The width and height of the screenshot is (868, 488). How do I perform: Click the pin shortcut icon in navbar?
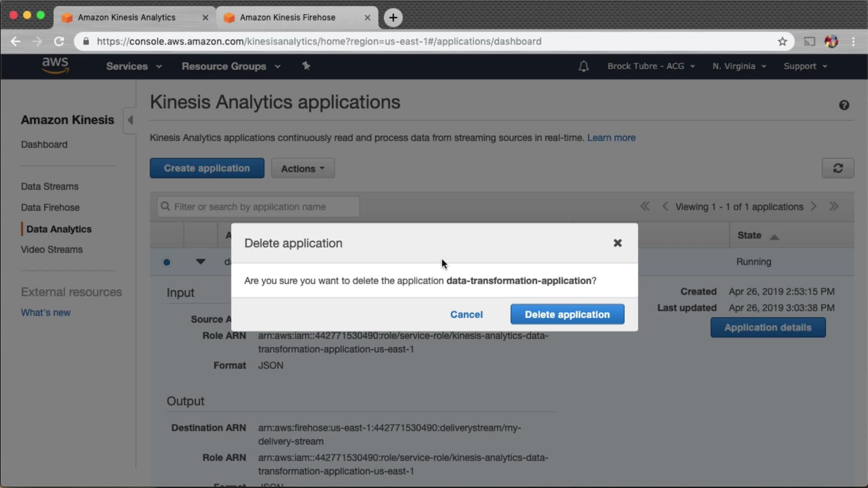click(306, 66)
